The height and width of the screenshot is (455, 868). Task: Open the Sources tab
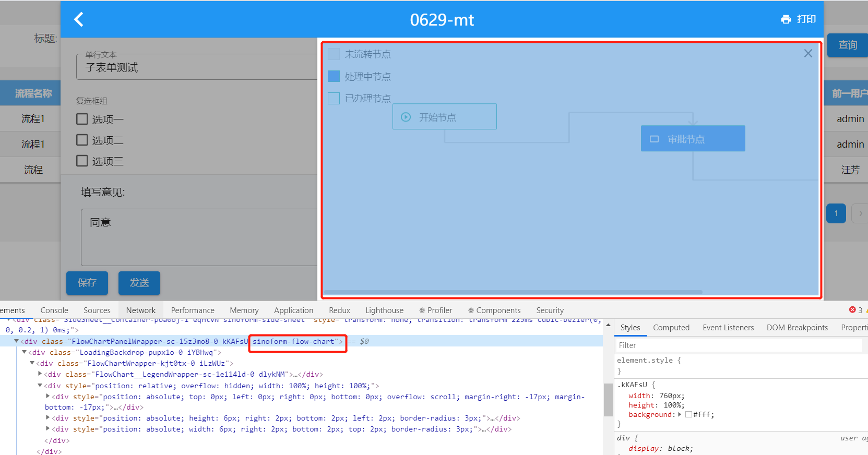click(97, 310)
